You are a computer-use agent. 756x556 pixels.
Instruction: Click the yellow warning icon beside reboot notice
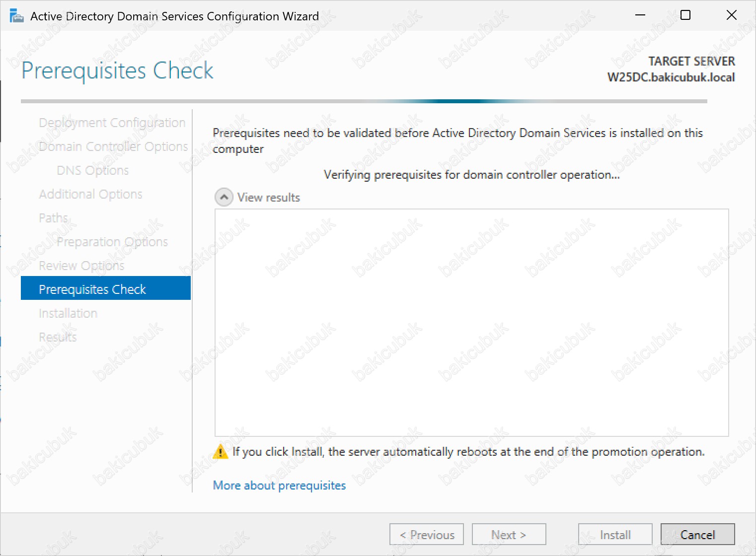click(x=220, y=452)
